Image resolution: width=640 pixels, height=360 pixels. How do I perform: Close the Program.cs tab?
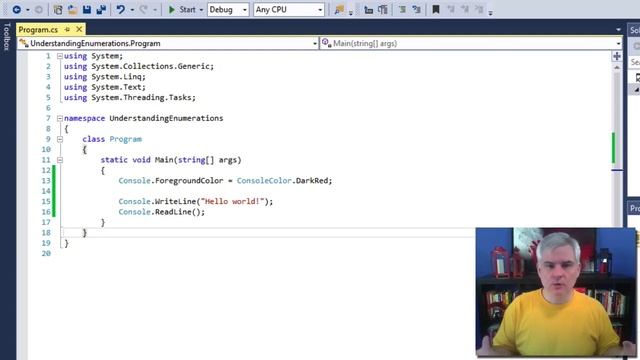point(79,29)
